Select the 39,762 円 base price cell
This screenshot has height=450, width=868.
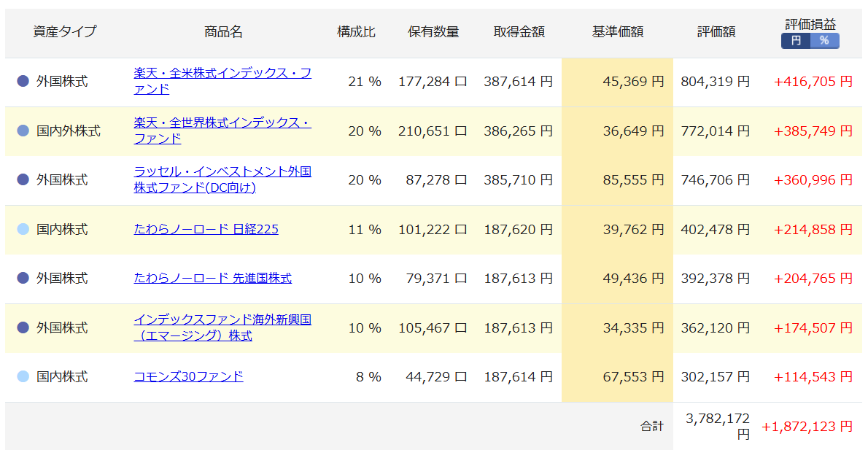[617, 230]
